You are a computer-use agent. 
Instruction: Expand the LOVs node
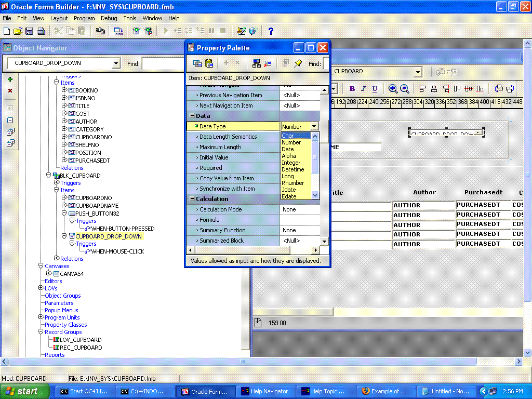(41, 288)
